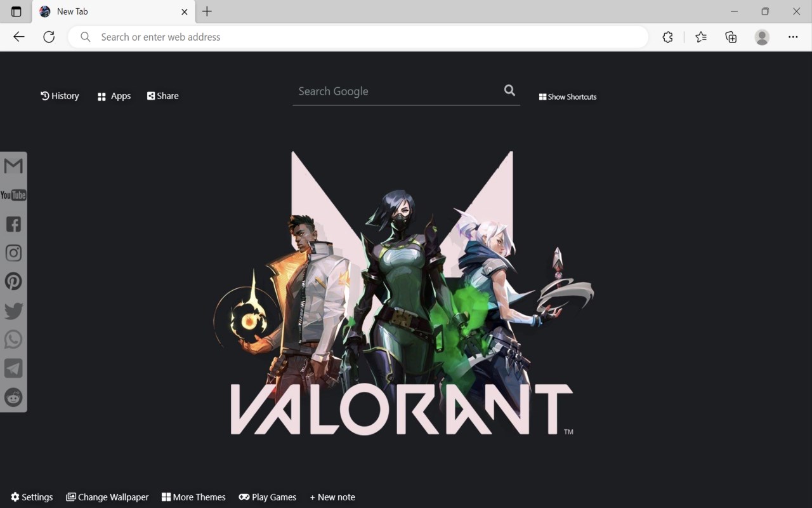This screenshot has width=812, height=508.
Task: Click the Valorant wallpaper image
Action: point(403,293)
